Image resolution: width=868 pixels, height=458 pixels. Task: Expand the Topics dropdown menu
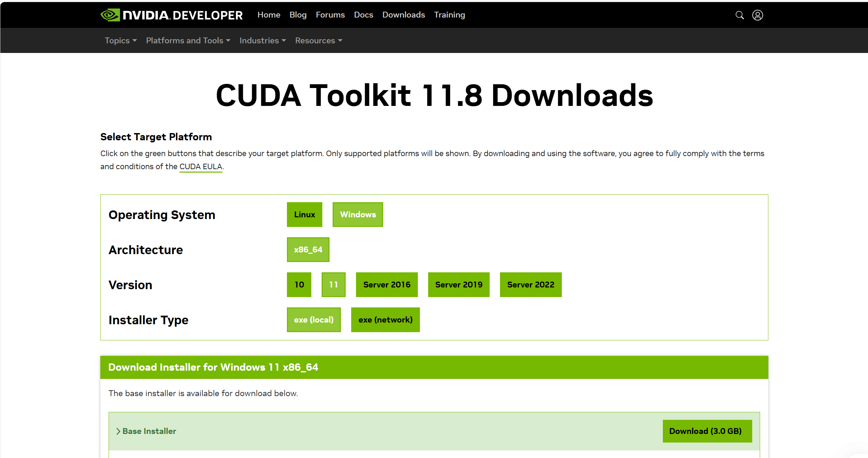(x=121, y=41)
